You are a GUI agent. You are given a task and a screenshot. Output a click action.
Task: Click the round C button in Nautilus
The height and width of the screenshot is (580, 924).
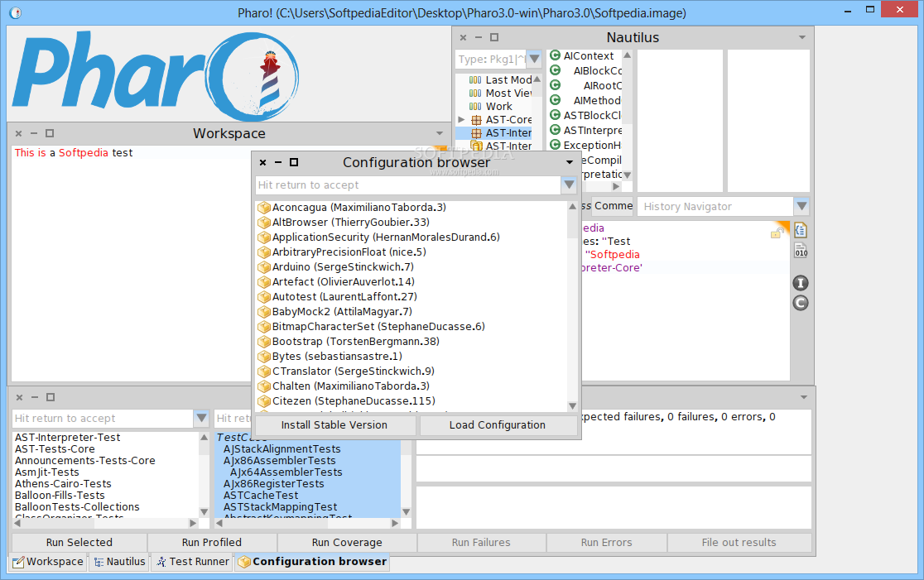(x=801, y=304)
